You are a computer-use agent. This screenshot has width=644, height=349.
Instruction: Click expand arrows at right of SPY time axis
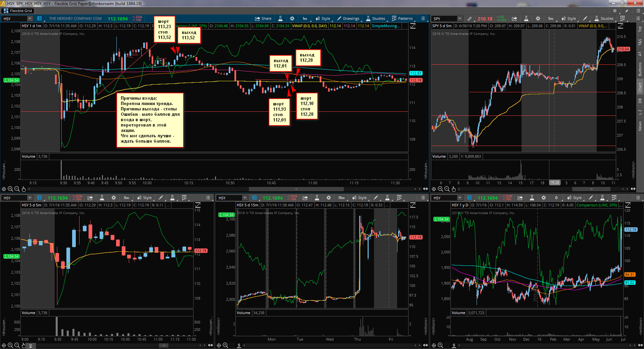point(633,189)
